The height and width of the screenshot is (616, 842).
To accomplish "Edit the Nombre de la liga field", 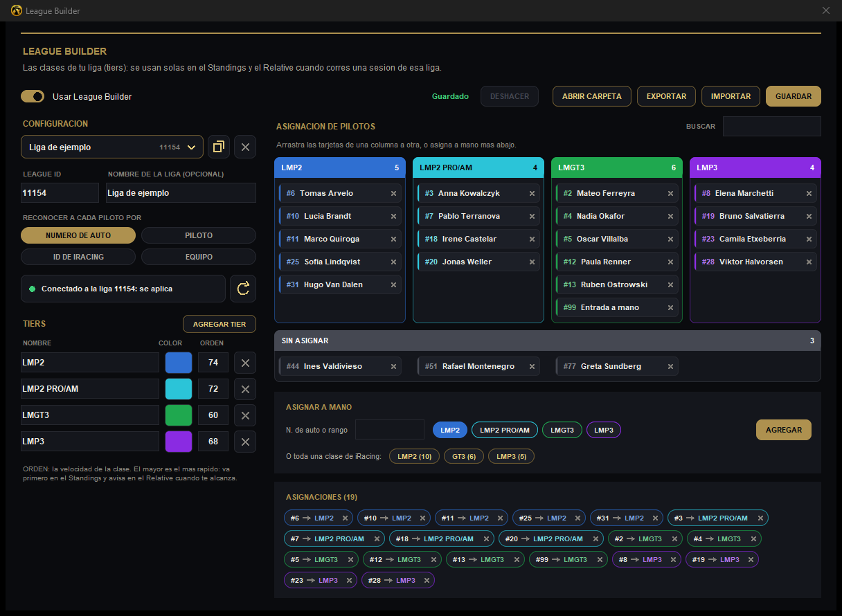I will (181, 193).
